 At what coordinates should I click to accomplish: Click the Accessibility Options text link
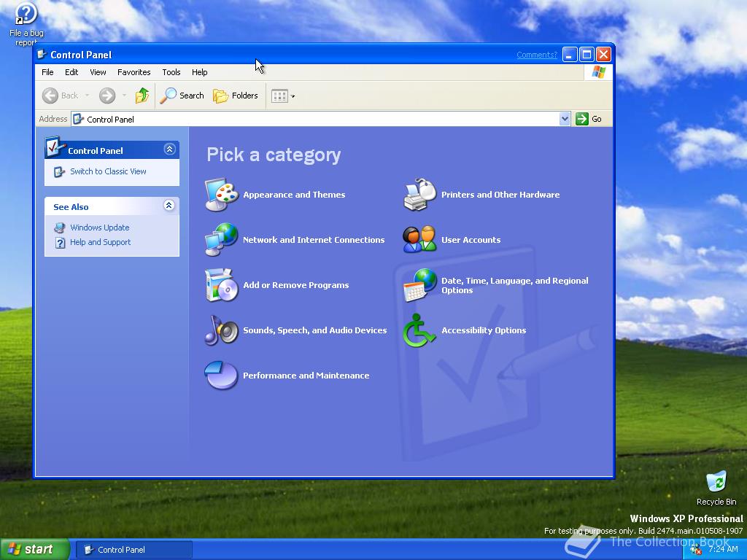[484, 330]
